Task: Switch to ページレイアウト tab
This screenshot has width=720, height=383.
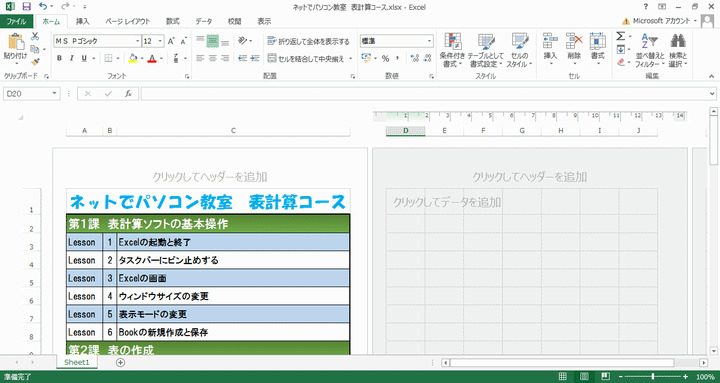Action: point(127,21)
